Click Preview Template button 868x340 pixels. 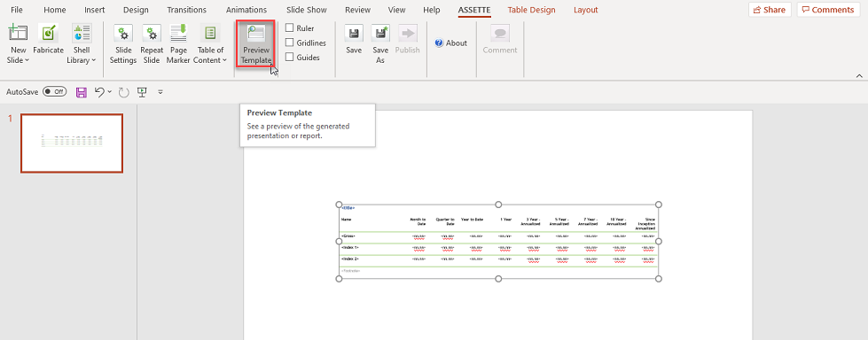[256, 44]
